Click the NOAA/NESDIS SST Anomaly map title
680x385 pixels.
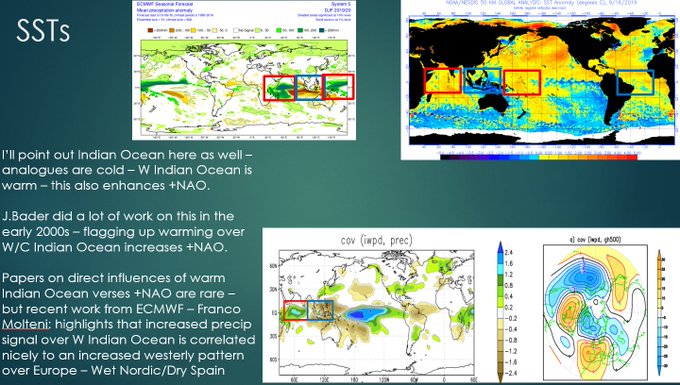[540, 3]
